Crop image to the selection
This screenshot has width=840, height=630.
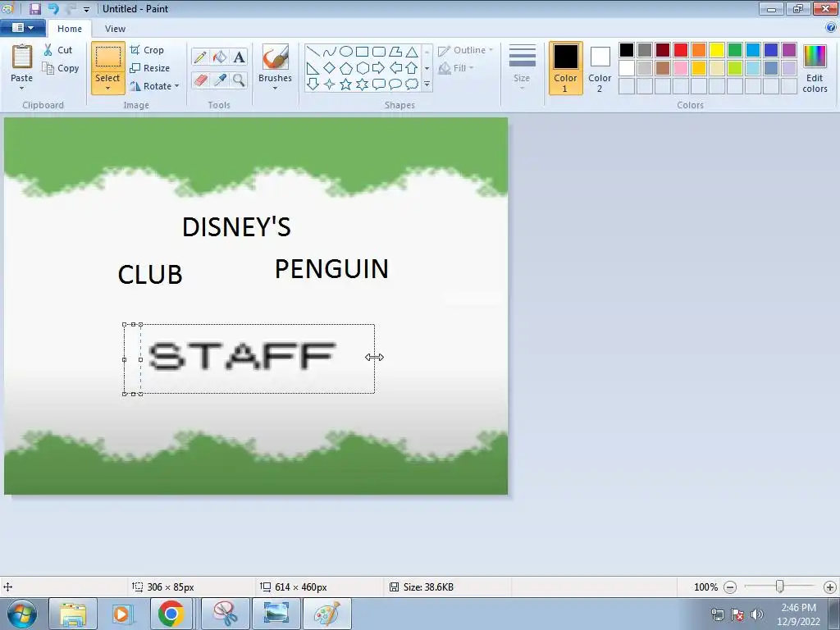[147, 50]
